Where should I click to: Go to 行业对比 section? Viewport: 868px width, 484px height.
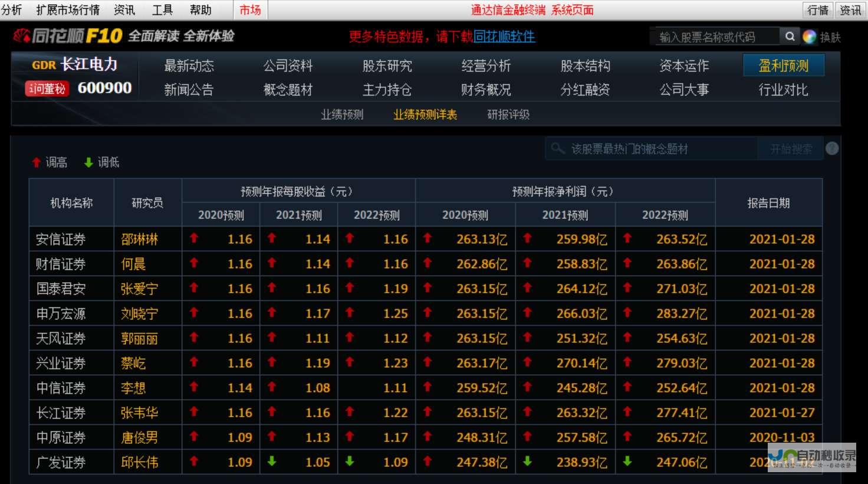[783, 90]
